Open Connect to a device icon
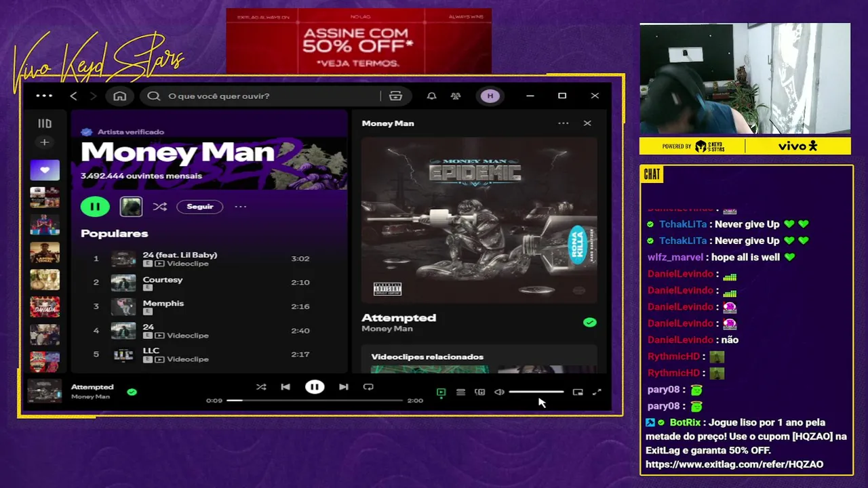The image size is (868, 488). pos(480,392)
